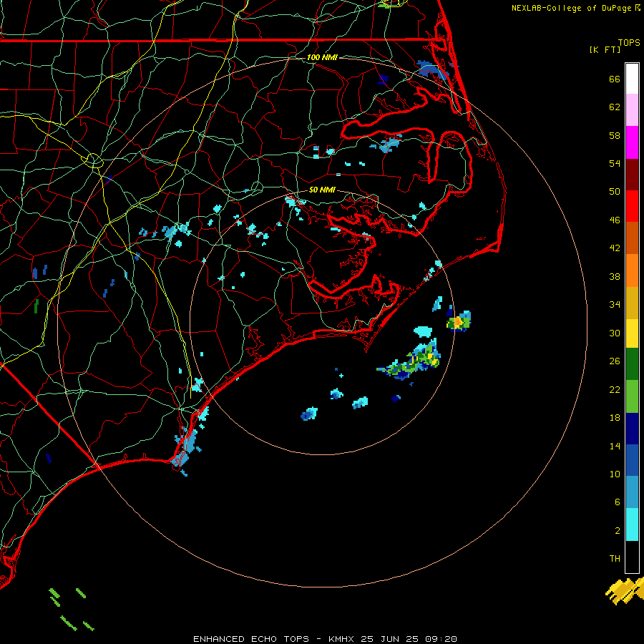Select the dark green legend swatch
Image resolution: width=644 pixels, height=644 pixels.
(x=632, y=364)
